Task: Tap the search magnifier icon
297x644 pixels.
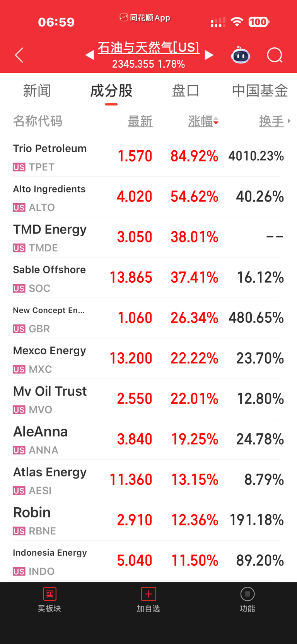Action: 275,55
